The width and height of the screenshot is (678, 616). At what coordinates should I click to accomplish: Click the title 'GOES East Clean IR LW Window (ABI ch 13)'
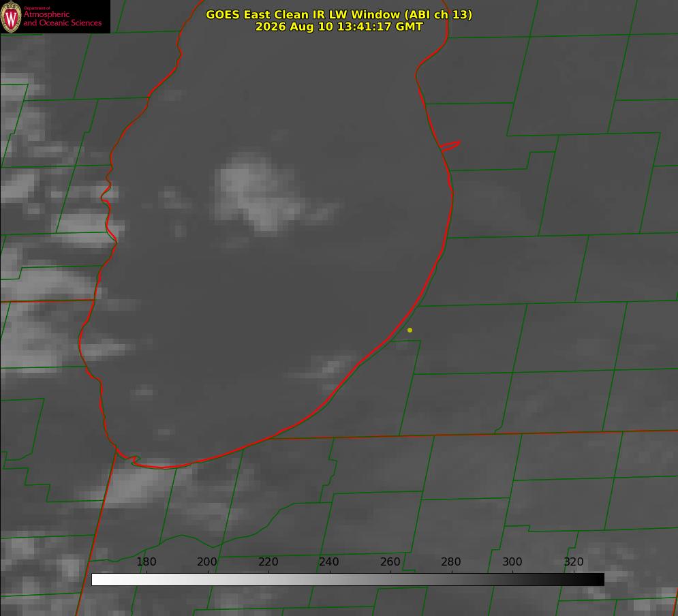(339, 14)
